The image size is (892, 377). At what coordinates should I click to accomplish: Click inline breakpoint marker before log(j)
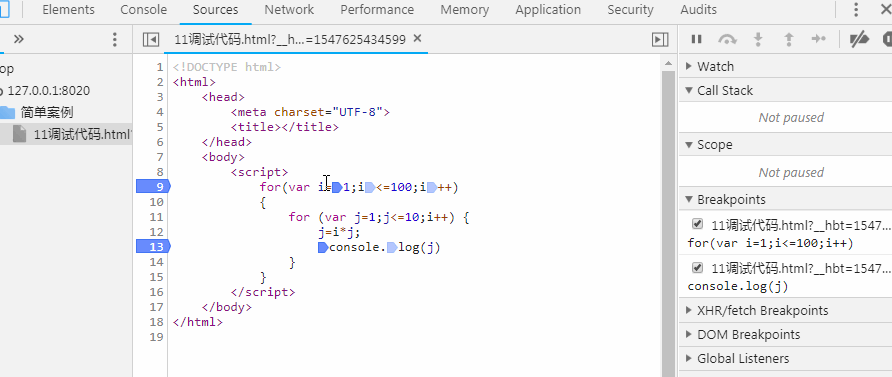[x=392, y=247]
